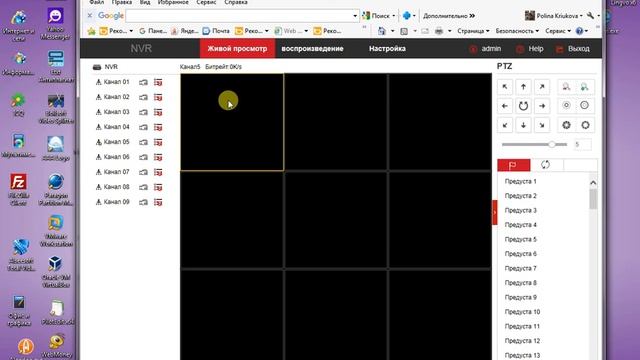
Task: Open Oracle VM VirtualBox desktop icon
Action: (x=56, y=271)
